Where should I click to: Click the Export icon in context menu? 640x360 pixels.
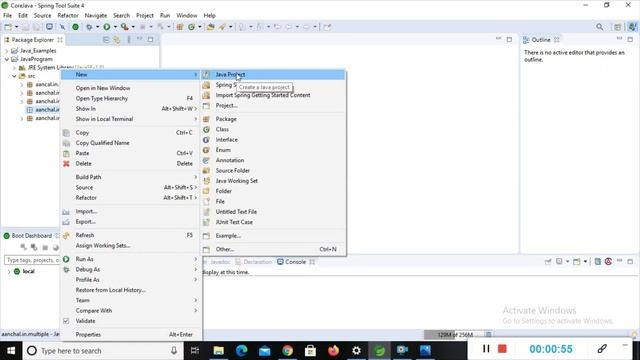click(66, 222)
